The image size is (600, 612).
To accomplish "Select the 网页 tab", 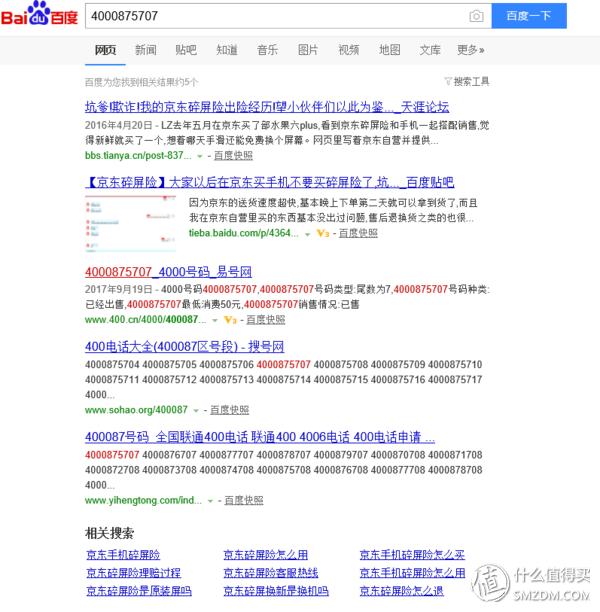I will 105,50.
